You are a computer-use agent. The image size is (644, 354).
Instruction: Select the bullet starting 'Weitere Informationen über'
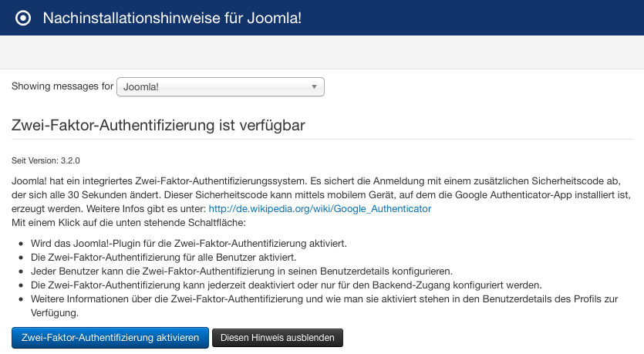(325, 306)
